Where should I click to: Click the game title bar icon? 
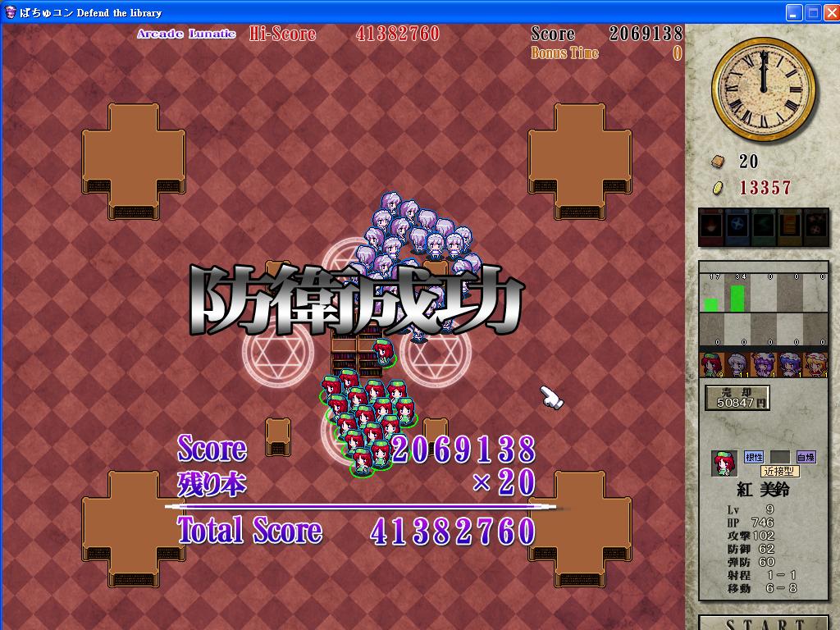(10, 11)
